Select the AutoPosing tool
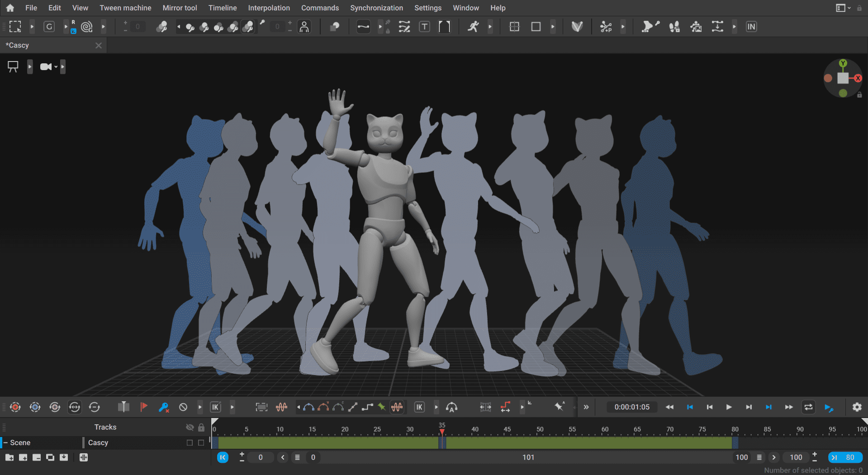This screenshot has width=868, height=475. tap(304, 26)
